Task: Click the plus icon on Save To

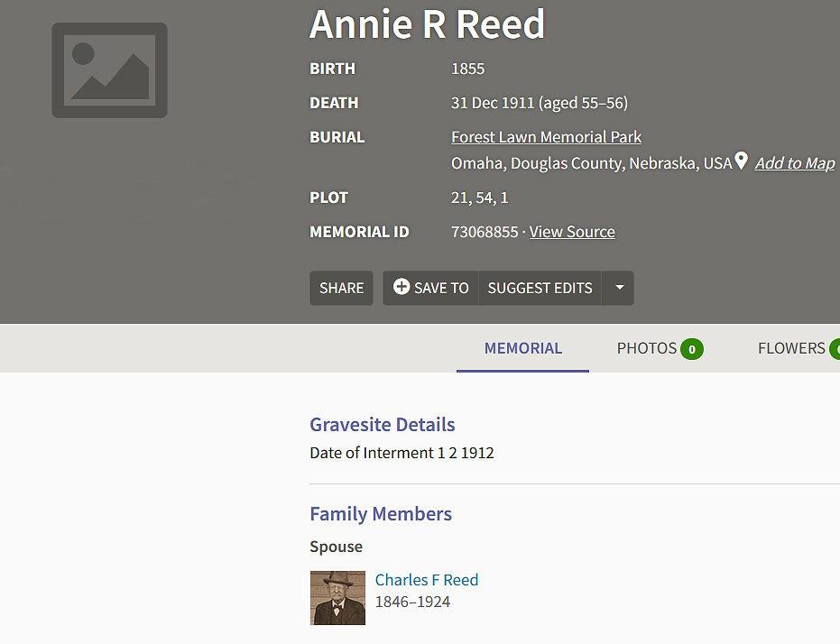Action: pos(402,287)
